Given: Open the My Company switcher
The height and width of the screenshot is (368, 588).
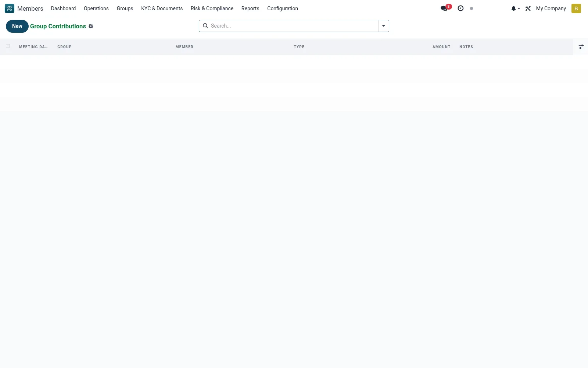Looking at the screenshot, I should (x=551, y=8).
